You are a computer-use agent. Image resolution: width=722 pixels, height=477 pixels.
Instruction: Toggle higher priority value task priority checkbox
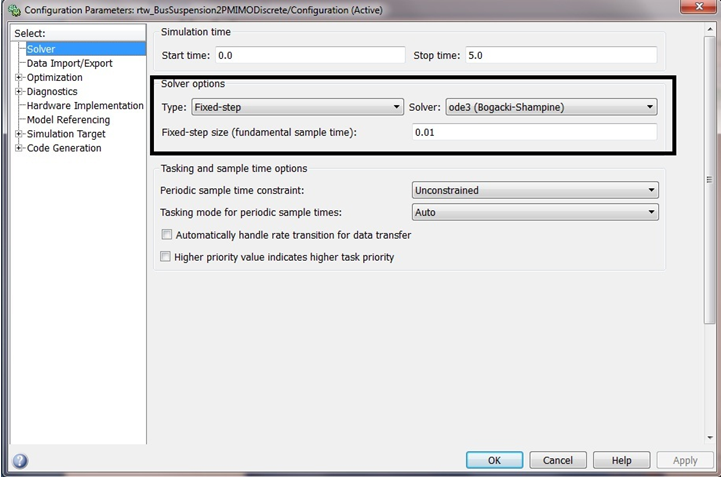pyautogui.click(x=166, y=257)
